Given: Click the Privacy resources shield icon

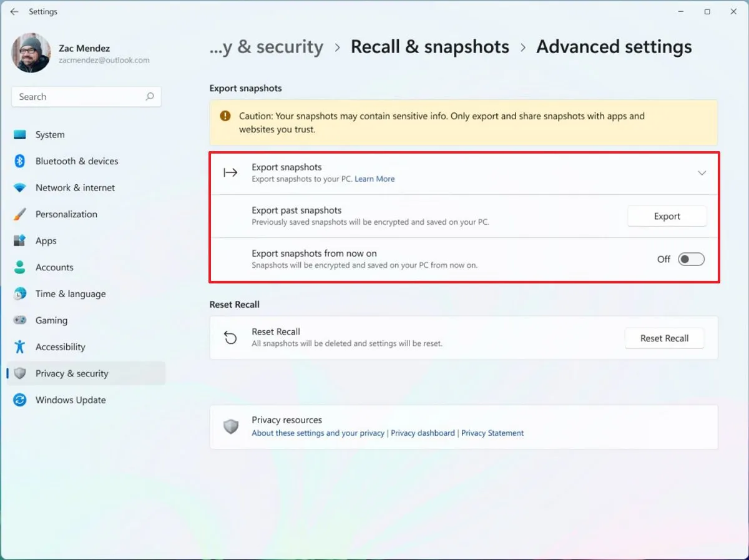Looking at the screenshot, I should point(231,426).
